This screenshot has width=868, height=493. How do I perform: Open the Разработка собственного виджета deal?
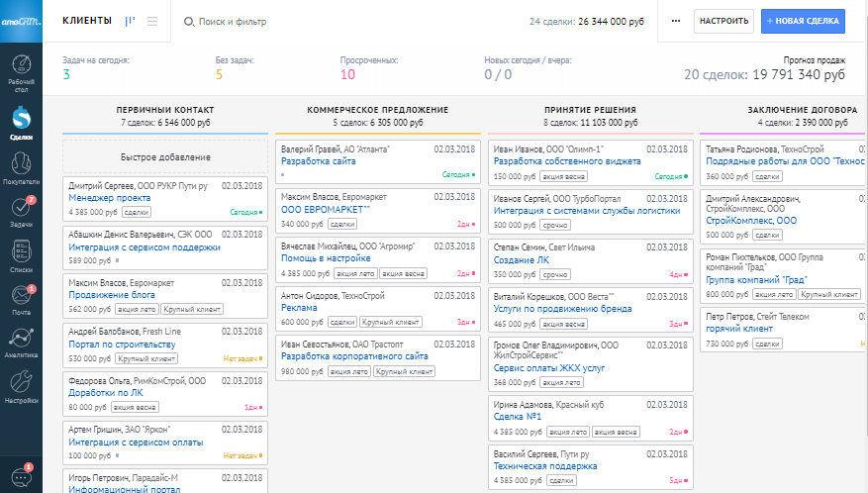567,161
